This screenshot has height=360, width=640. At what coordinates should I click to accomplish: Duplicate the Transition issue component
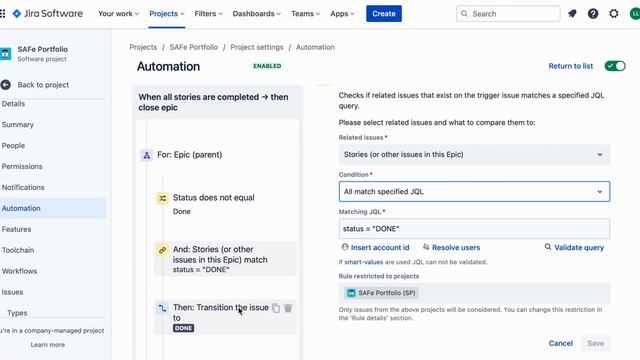pyautogui.click(x=276, y=308)
